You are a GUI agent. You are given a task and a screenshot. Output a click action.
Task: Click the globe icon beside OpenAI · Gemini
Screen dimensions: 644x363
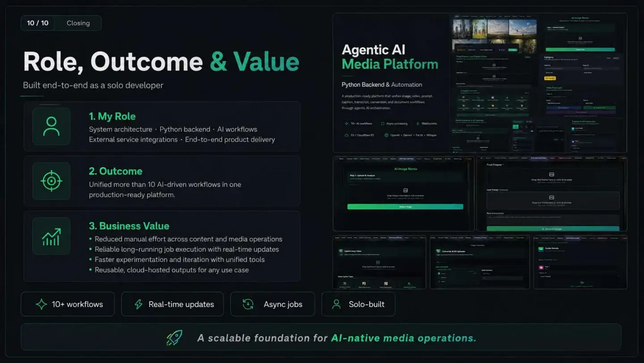tap(386, 135)
